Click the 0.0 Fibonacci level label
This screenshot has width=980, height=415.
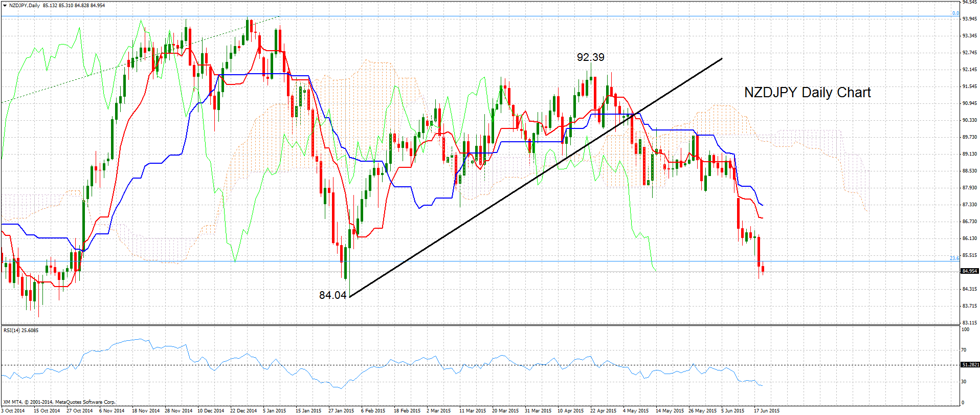pos(956,13)
